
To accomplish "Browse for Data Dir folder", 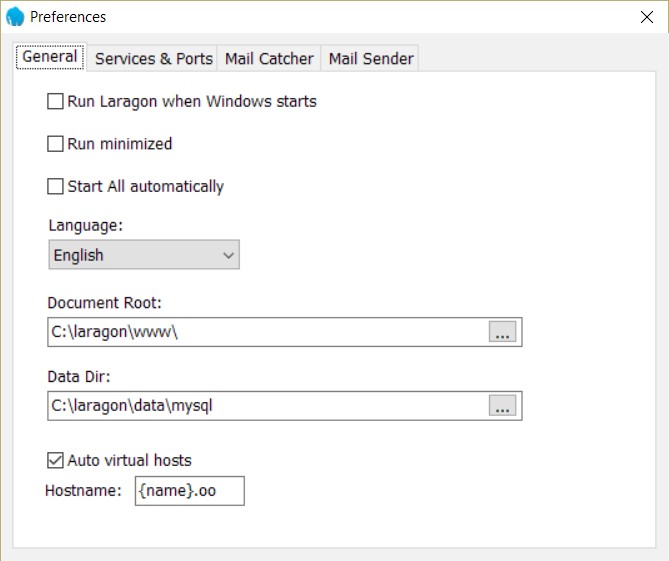I will tap(503, 406).
